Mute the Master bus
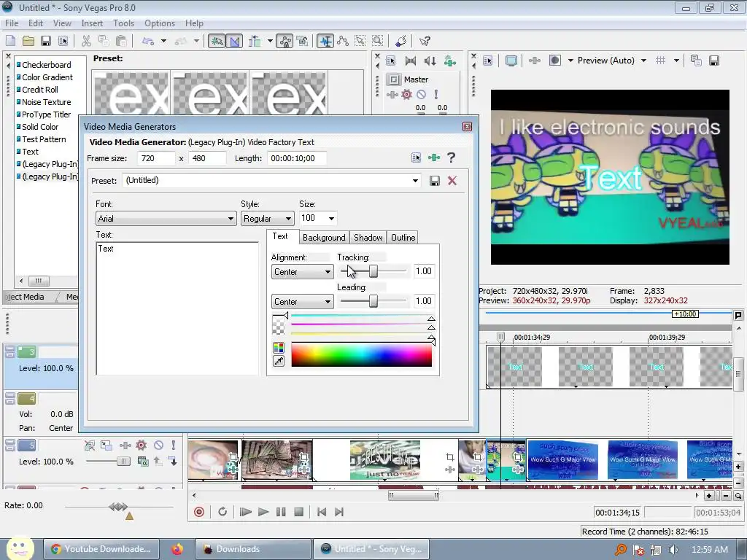Image resolution: width=747 pixels, height=560 pixels. click(421, 94)
